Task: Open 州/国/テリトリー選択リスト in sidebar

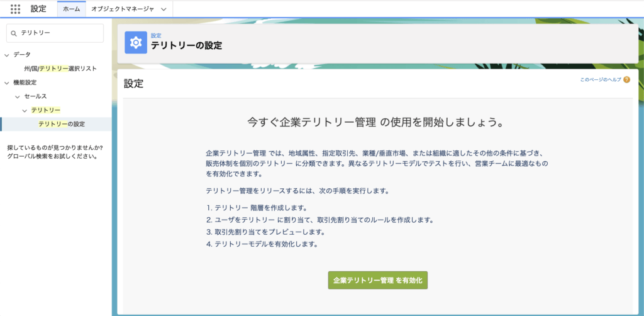Action: pos(60,69)
